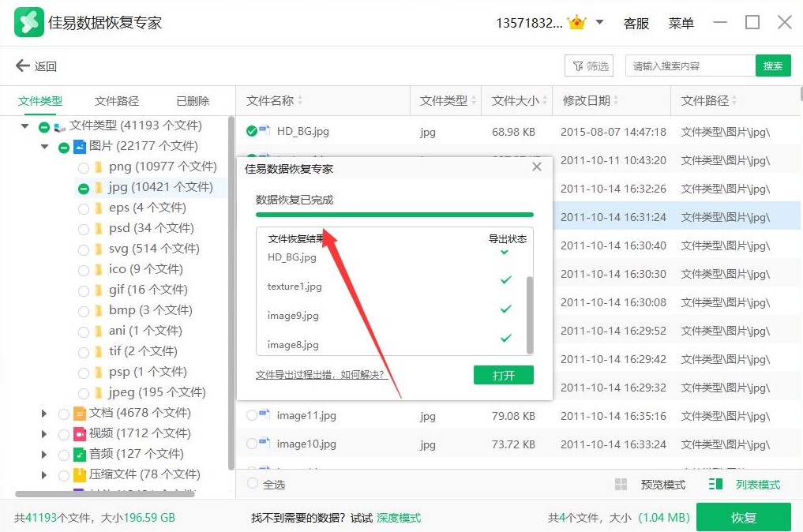Switch to preview mode grid icon
Viewport: 803px width, 532px height.
(621, 485)
